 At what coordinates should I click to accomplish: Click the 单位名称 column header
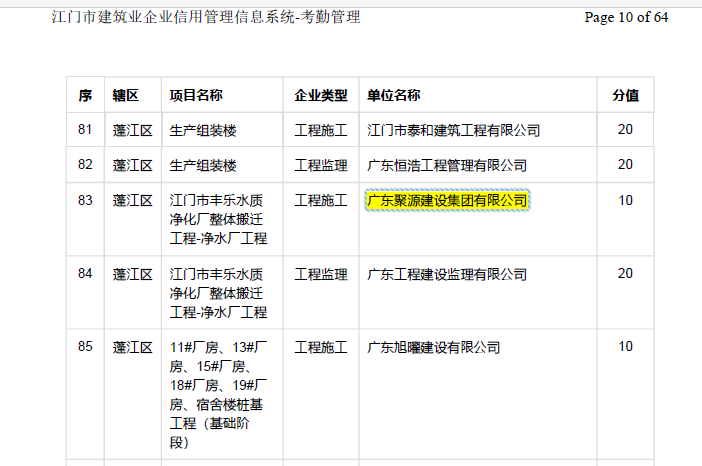pyautogui.click(x=394, y=95)
